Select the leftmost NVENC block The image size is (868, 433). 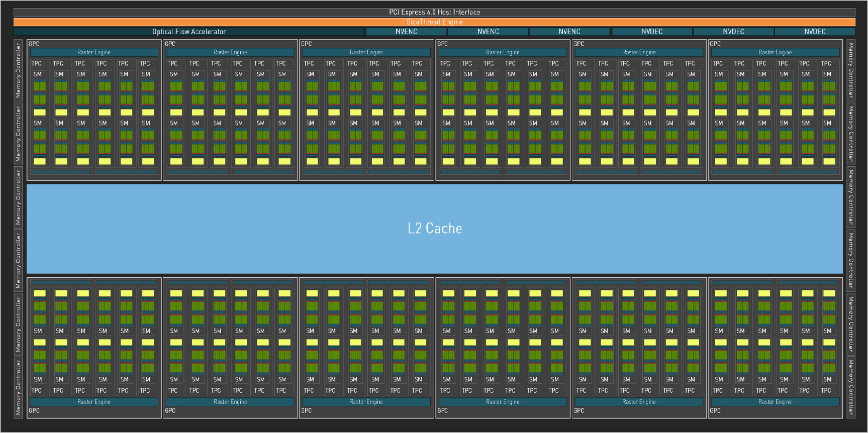406,32
